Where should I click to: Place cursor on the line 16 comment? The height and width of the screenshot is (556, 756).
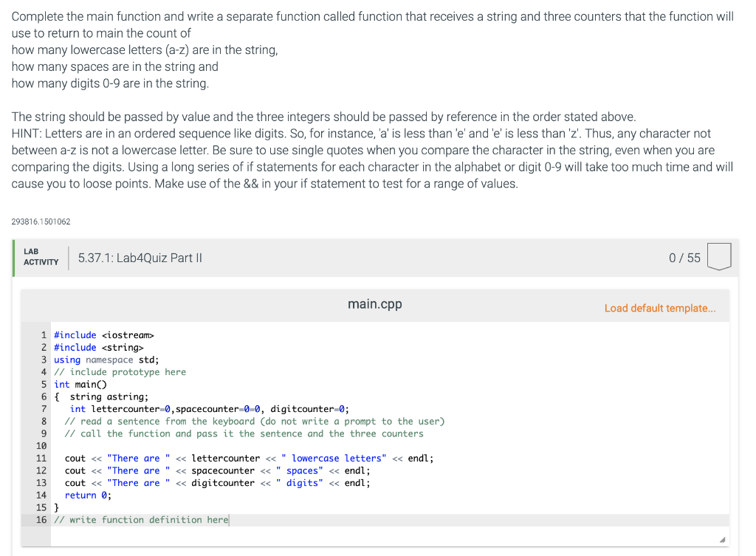click(139, 519)
